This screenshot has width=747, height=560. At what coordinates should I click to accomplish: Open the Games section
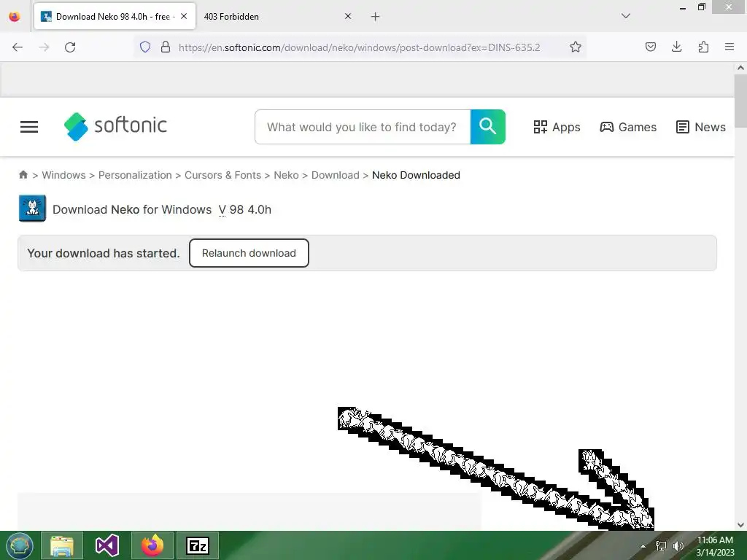coord(628,127)
